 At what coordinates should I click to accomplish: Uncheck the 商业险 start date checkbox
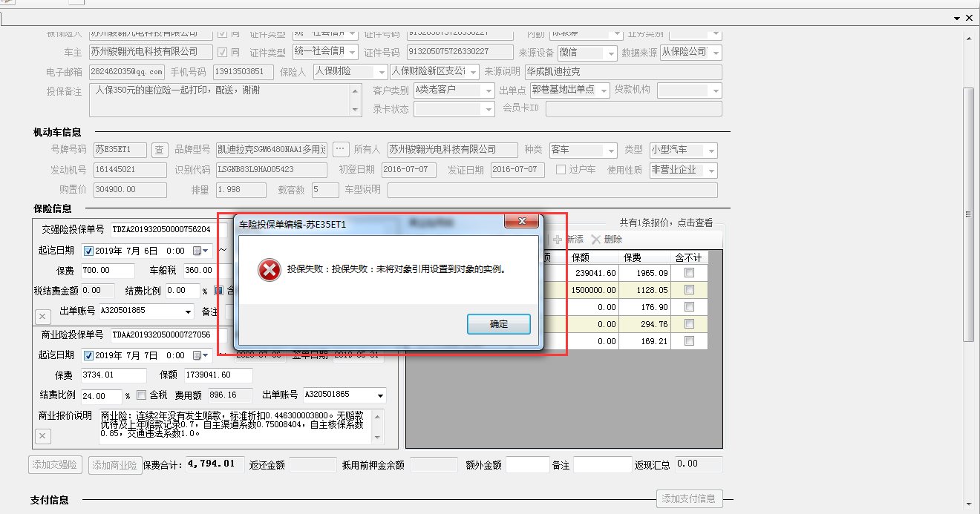tap(89, 355)
